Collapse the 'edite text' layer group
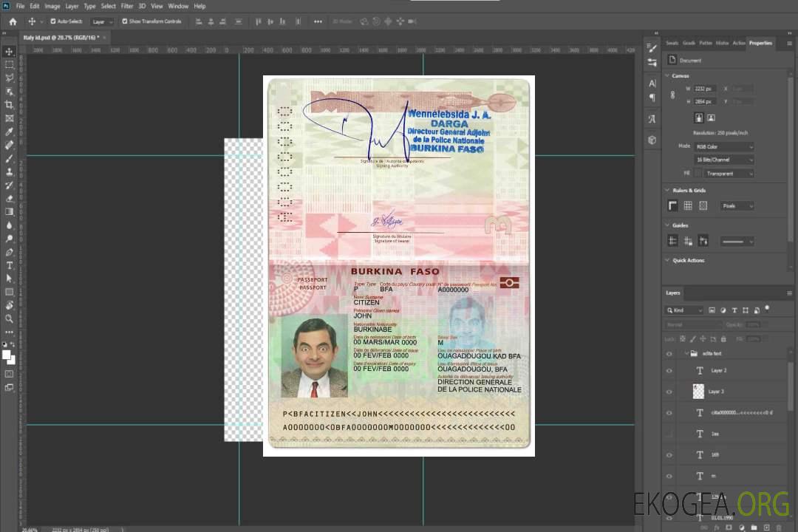The image size is (798, 532). (686, 353)
